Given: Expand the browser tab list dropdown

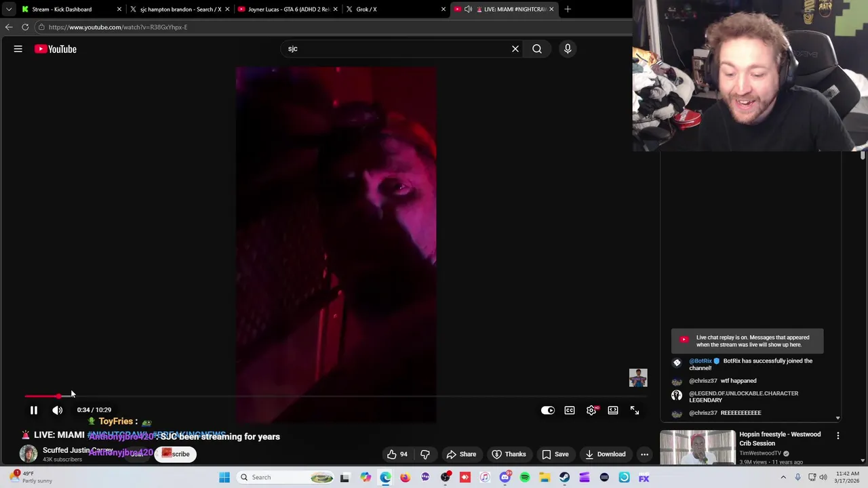Looking at the screenshot, I should (8, 9).
